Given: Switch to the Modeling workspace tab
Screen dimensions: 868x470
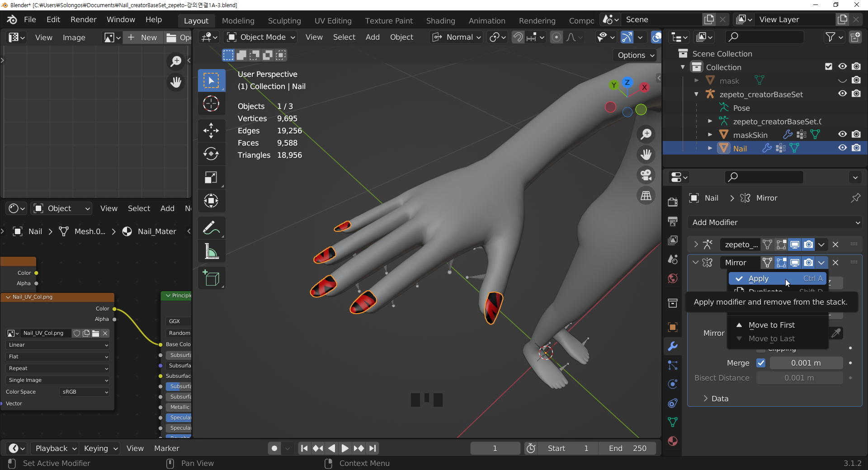Looking at the screenshot, I should click(238, 21).
